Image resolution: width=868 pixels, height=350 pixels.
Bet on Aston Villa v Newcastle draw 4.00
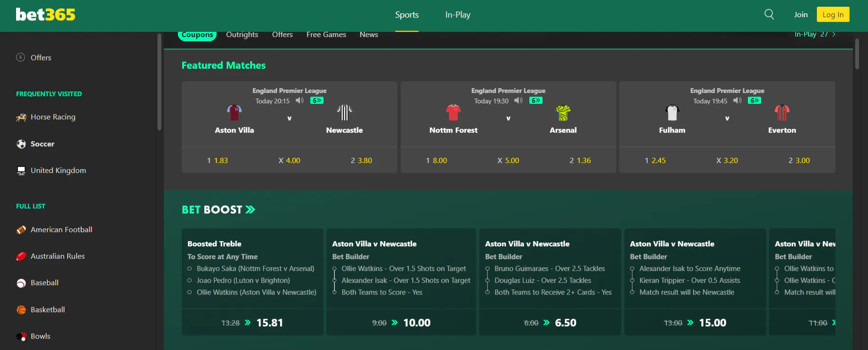coord(289,161)
